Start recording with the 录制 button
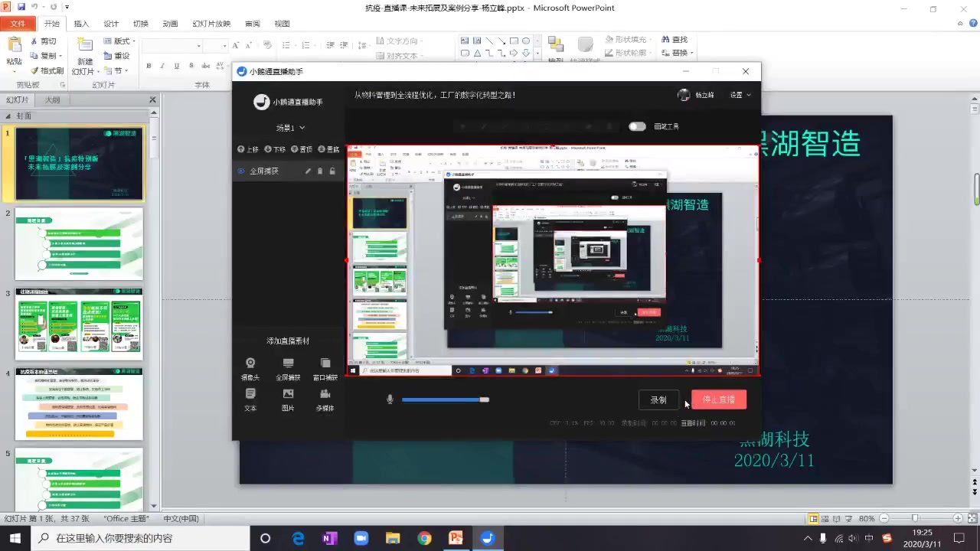Viewport: 980px width, 551px height. pyautogui.click(x=658, y=399)
